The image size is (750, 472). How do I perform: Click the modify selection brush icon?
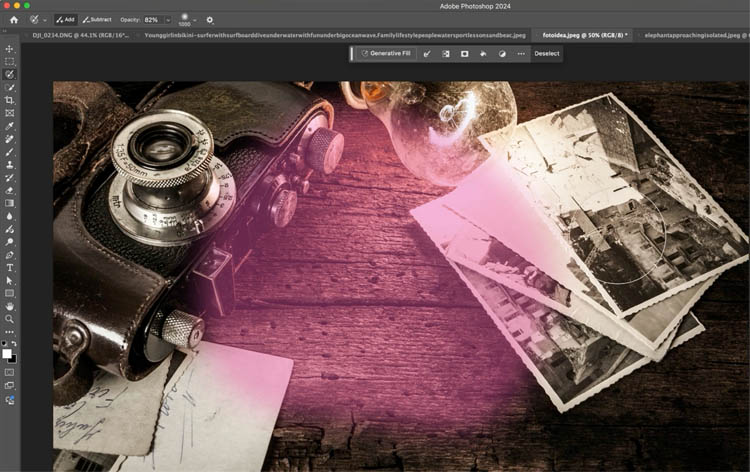pyautogui.click(x=427, y=54)
